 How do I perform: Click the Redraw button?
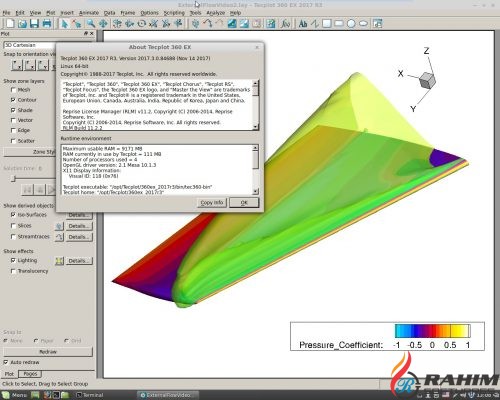[x=48, y=352]
